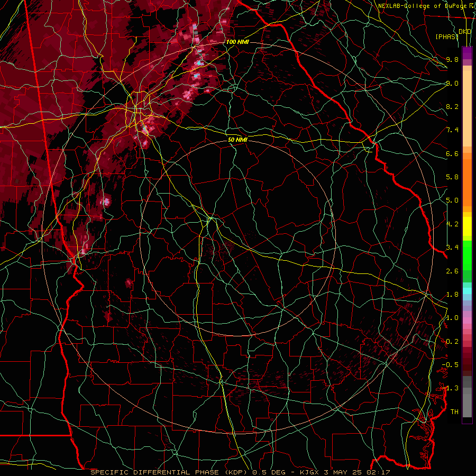Screen dimensions: 476x476
Task: Pick the yellow segment of color bar
Action: pos(467,226)
